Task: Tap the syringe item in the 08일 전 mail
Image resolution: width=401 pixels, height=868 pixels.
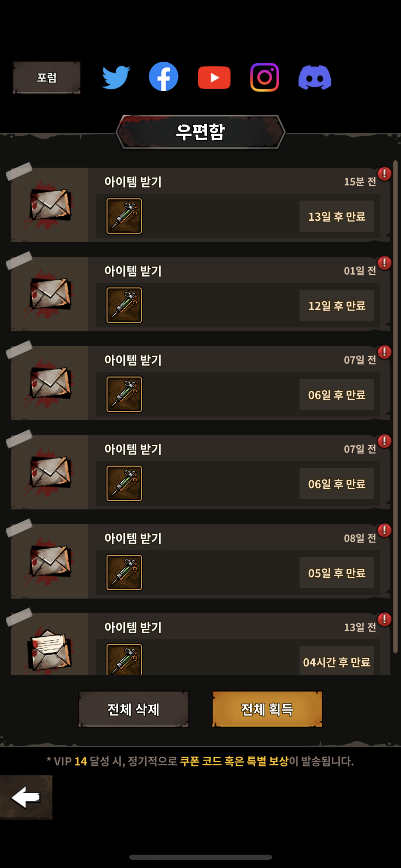Action: coord(124,572)
